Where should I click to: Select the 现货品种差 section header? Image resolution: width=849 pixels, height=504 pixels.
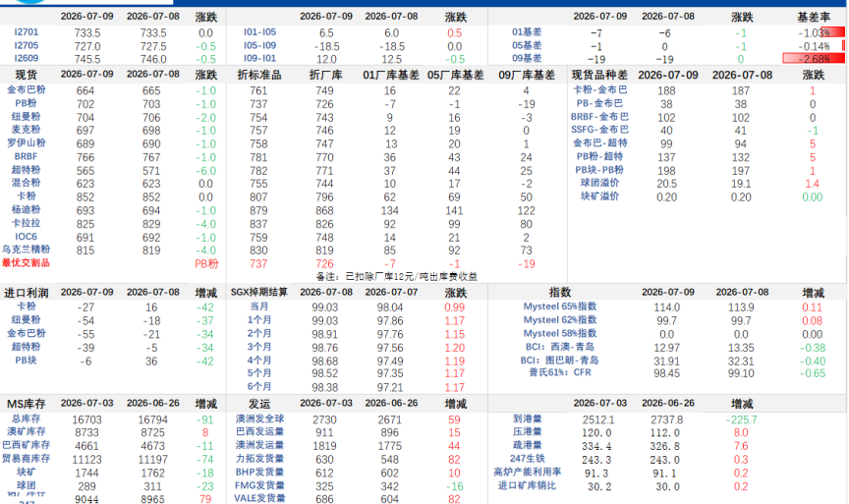[x=599, y=75]
